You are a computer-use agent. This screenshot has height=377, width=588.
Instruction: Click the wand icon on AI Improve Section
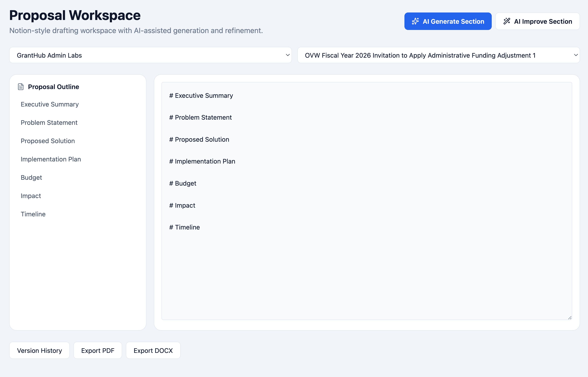pos(507,21)
